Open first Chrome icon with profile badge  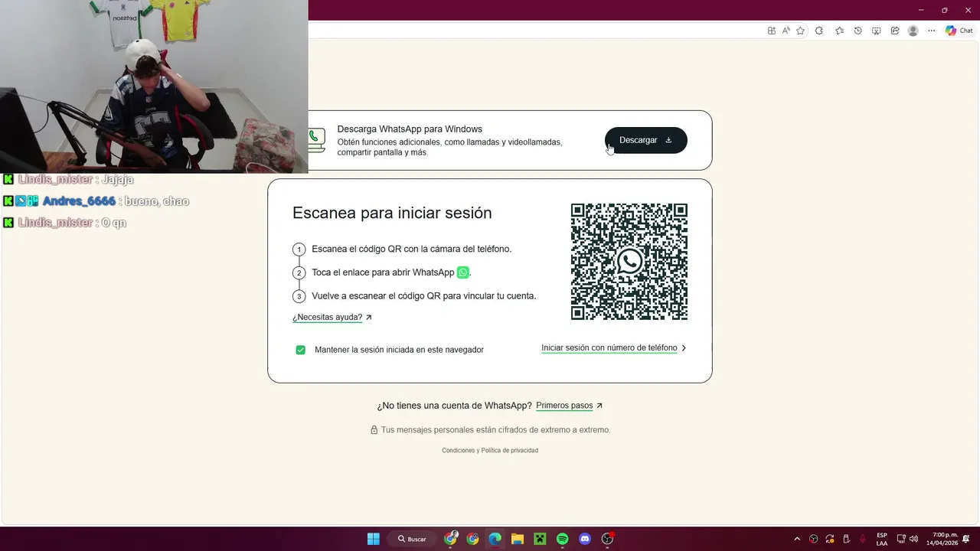point(451,539)
